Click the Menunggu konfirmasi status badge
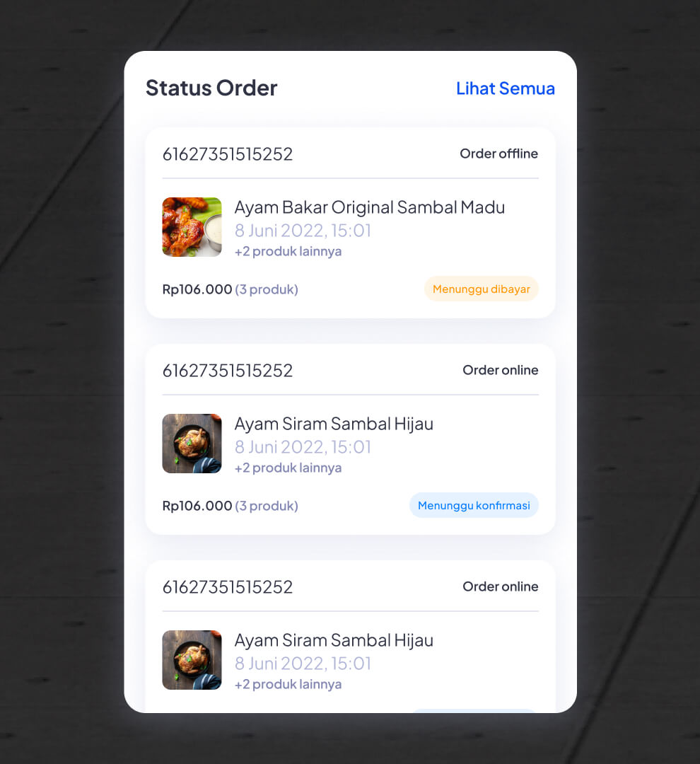The height and width of the screenshot is (764, 700). 474,505
